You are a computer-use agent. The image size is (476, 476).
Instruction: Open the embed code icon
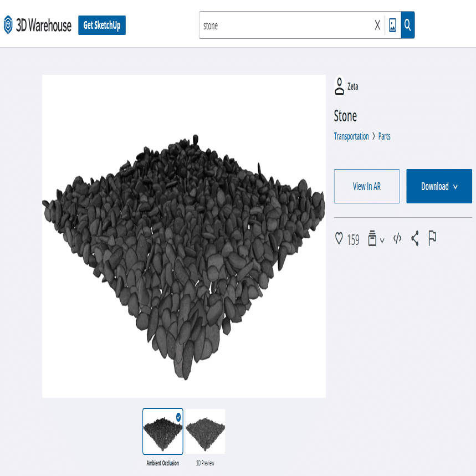tap(397, 238)
